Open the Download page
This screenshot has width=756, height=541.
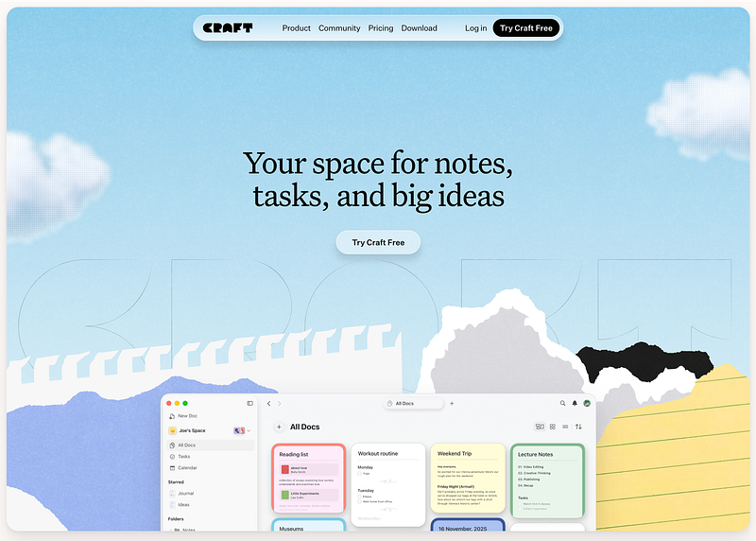(419, 28)
